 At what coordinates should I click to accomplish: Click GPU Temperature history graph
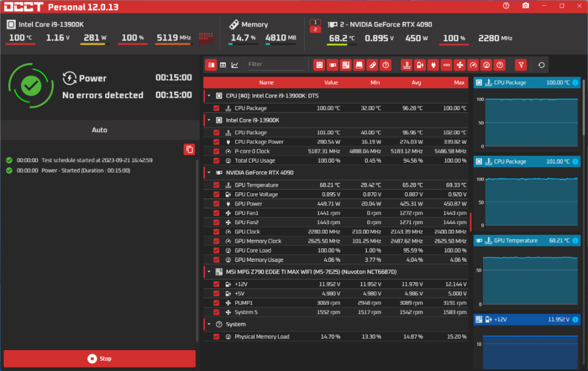click(531, 279)
